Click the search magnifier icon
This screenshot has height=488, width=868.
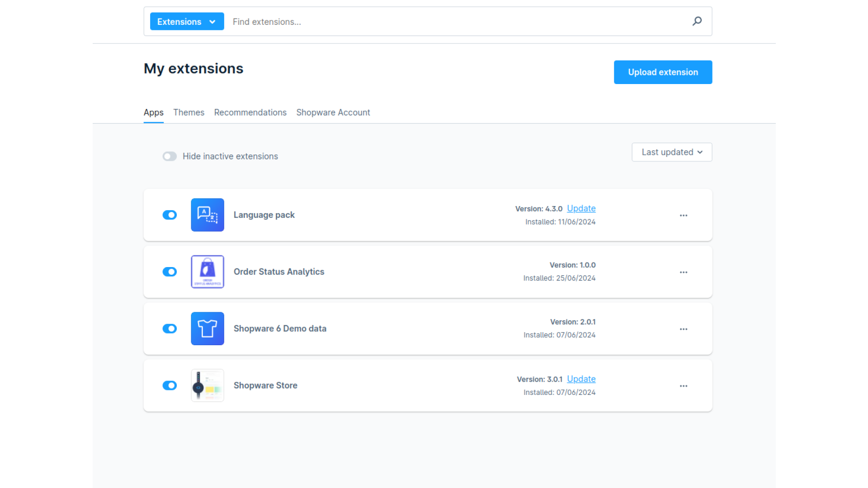pyautogui.click(x=697, y=21)
